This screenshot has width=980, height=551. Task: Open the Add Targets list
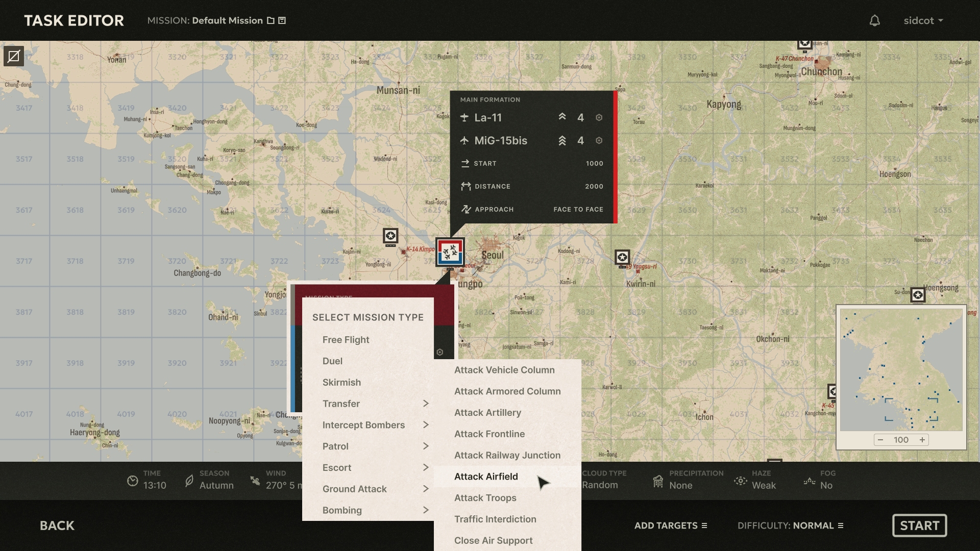[x=671, y=525]
